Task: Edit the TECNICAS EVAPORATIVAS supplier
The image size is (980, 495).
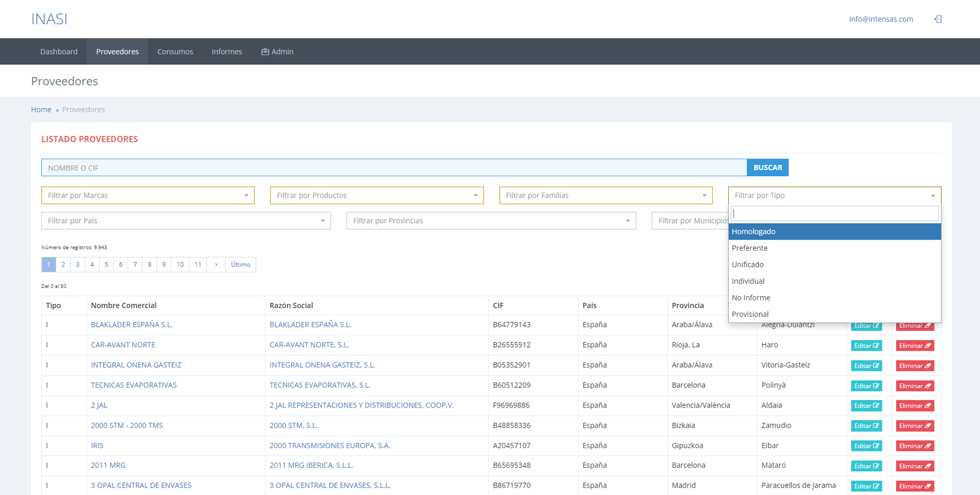Action: pos(866,386)
